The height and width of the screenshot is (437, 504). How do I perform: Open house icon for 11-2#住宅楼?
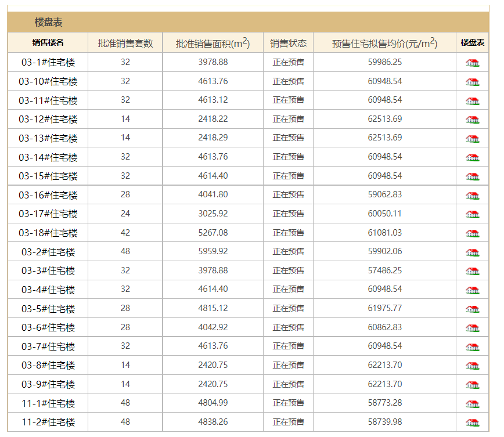(x=472, y=422)
